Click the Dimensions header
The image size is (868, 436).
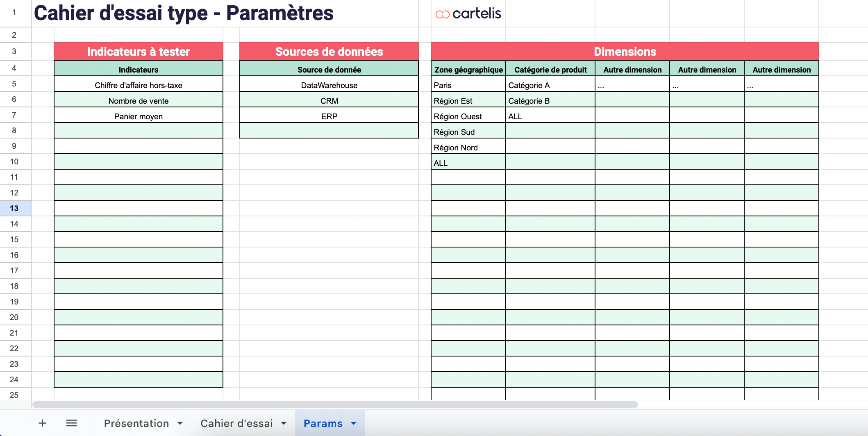tap(625, 52)
